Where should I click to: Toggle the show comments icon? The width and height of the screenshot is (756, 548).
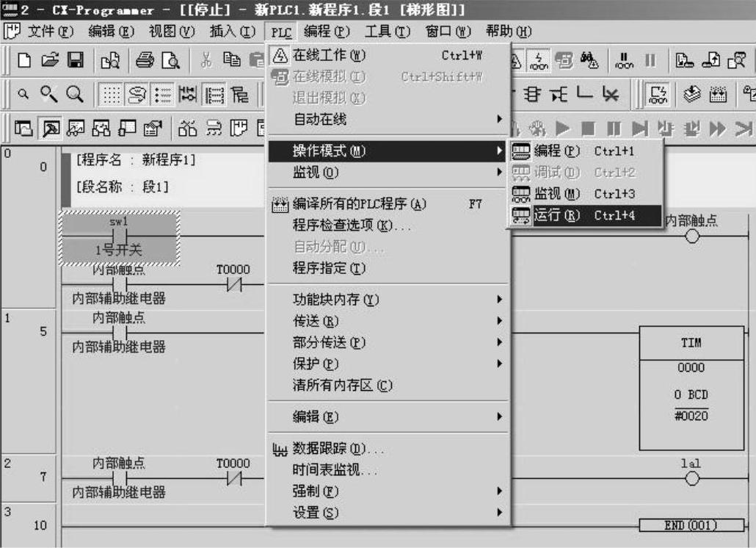[x=137, y=95]
